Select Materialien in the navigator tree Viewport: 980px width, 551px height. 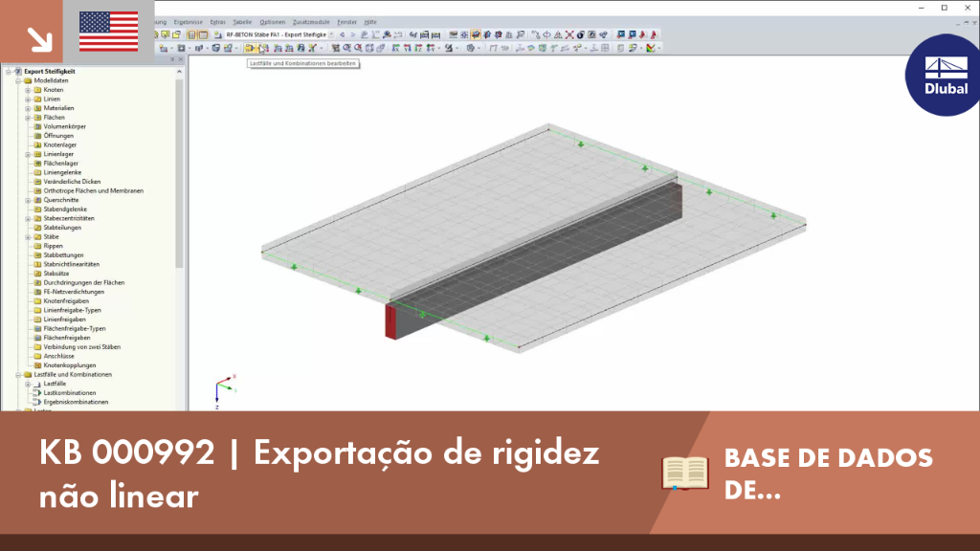pos(58,108)
